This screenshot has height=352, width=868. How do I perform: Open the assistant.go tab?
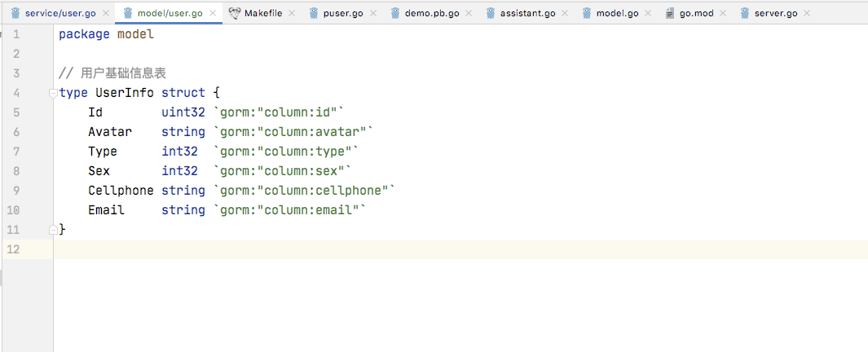point(530,14)
